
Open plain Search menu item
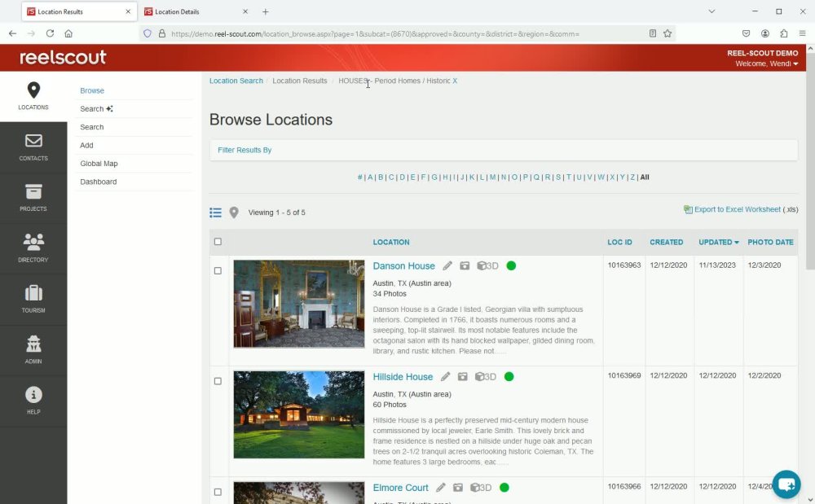pos(92,127)
